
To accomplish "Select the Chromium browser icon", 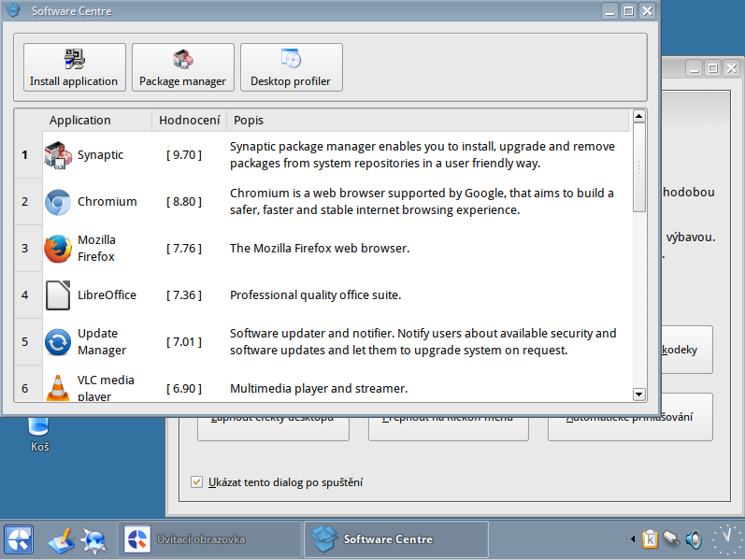I will 58,202.
